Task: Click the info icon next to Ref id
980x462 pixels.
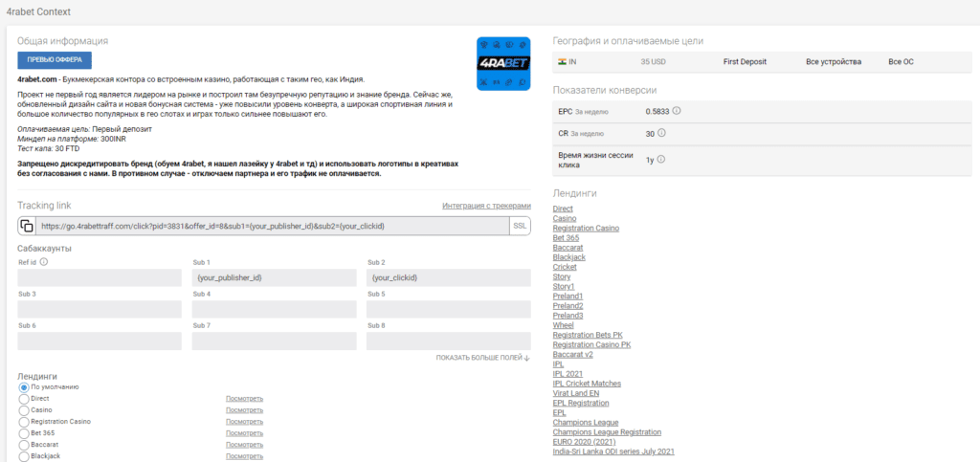Action: coord(43,262)
